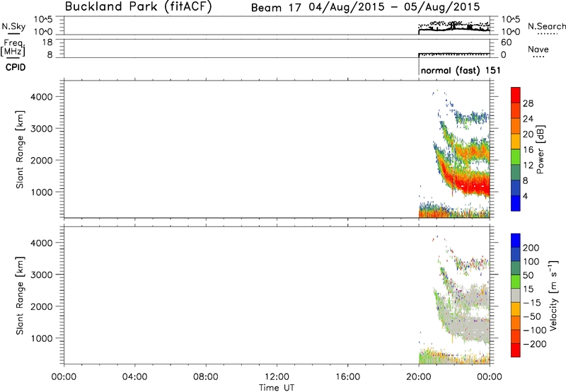Click the 'Time UT' axis label
Image resolution: width=566 pixels, height=392 pixels.
[x=277, y=387]
